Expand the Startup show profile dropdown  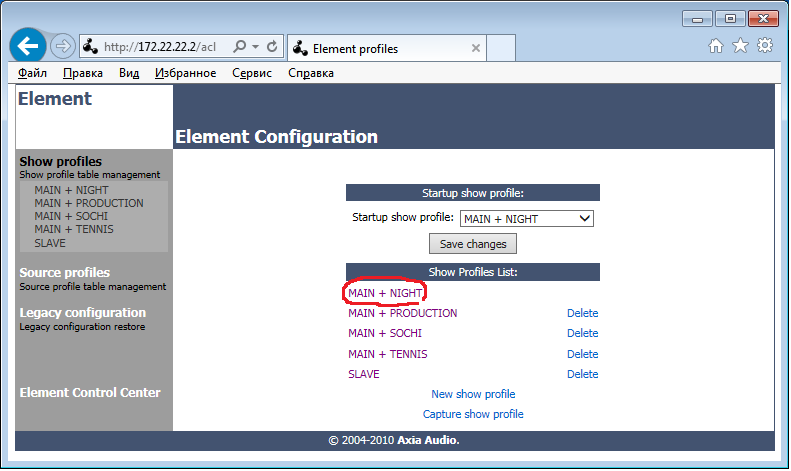527,219
